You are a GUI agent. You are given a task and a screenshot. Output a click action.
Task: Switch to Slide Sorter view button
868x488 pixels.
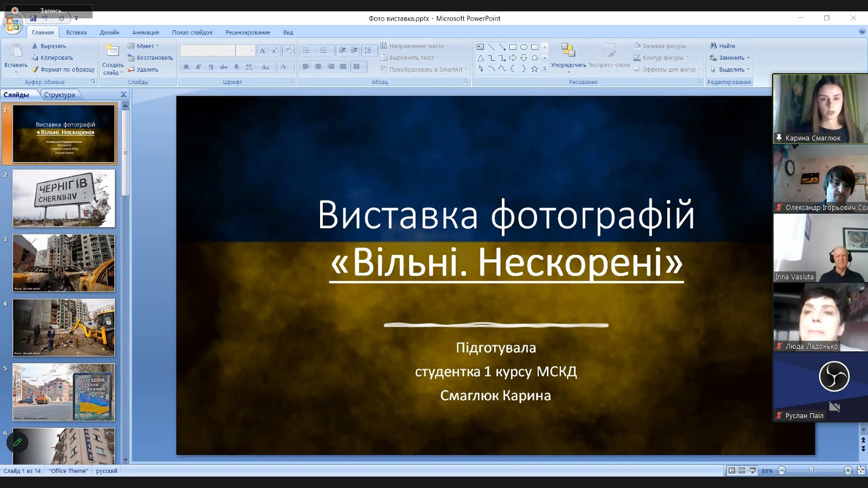point(742,471)
